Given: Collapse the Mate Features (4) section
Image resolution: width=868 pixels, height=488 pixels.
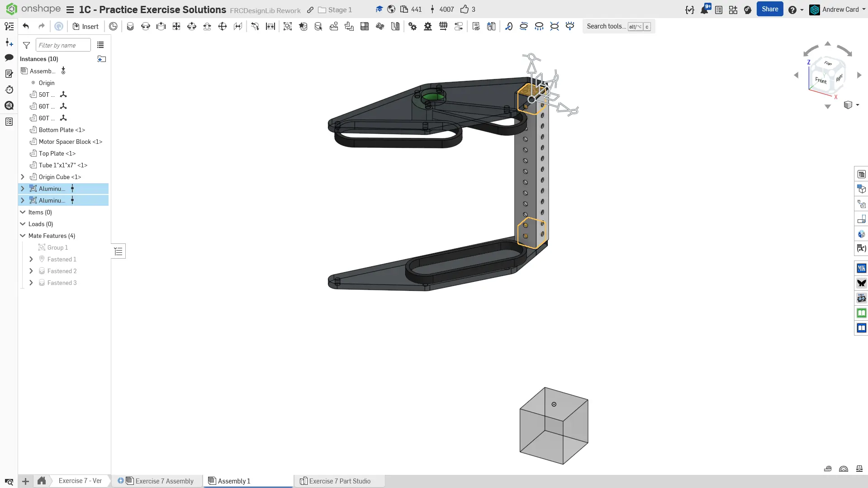Looking at the screenshot, I should tap(23, 236).
